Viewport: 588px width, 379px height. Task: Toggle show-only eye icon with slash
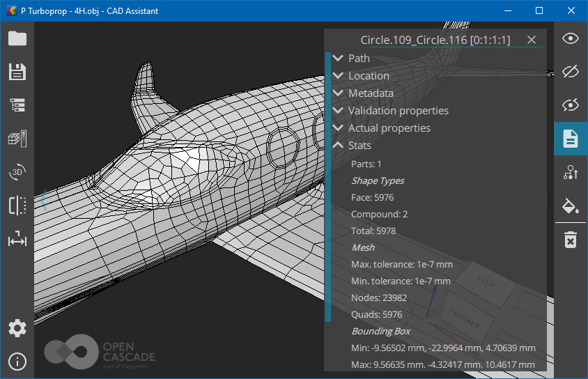click(571, 105)
